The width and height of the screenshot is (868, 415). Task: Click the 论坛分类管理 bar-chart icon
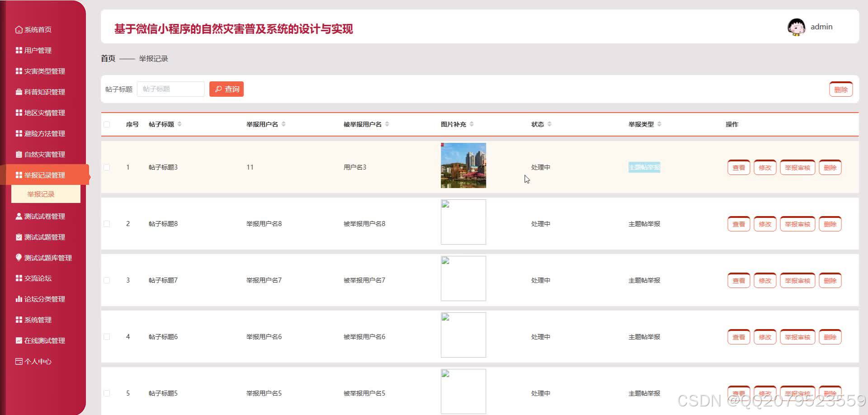[x=18, y=299]
